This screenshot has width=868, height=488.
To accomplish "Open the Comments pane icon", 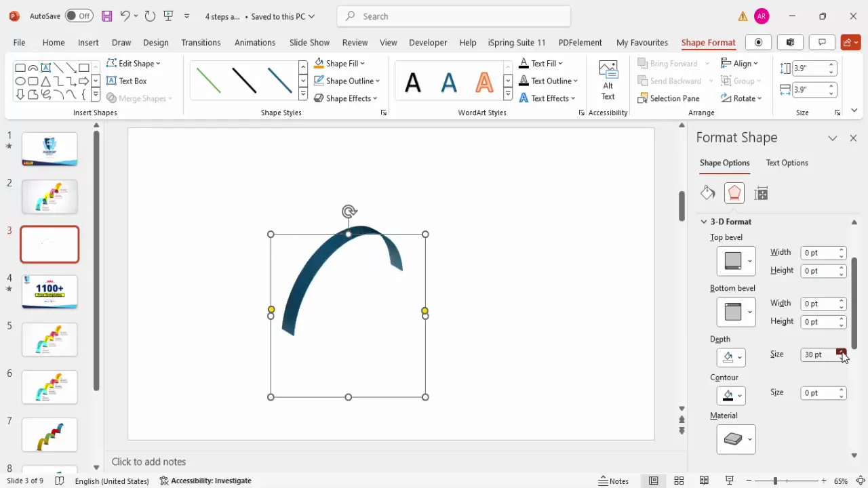I will pos(822,42).
